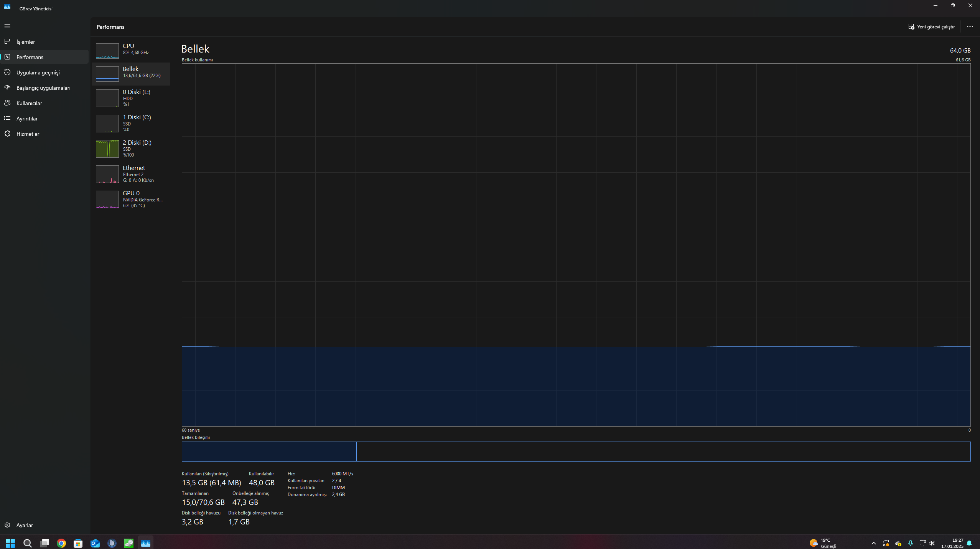Click the Bellek bileşimi memory composition bar
Viewport: 980px width, 549px height.
point(575,452)
